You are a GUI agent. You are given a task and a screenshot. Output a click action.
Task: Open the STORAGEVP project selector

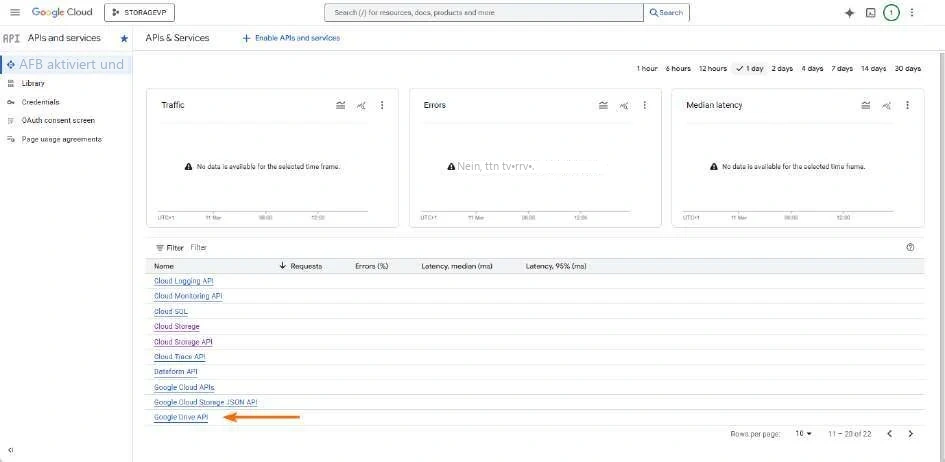pyautogui.click(x=139, y=12)
